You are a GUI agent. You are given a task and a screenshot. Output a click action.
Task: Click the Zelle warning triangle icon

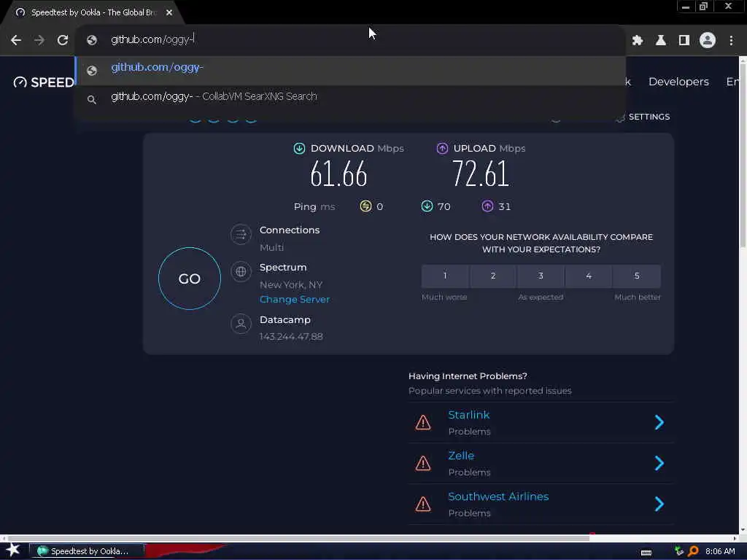point(423,463)
